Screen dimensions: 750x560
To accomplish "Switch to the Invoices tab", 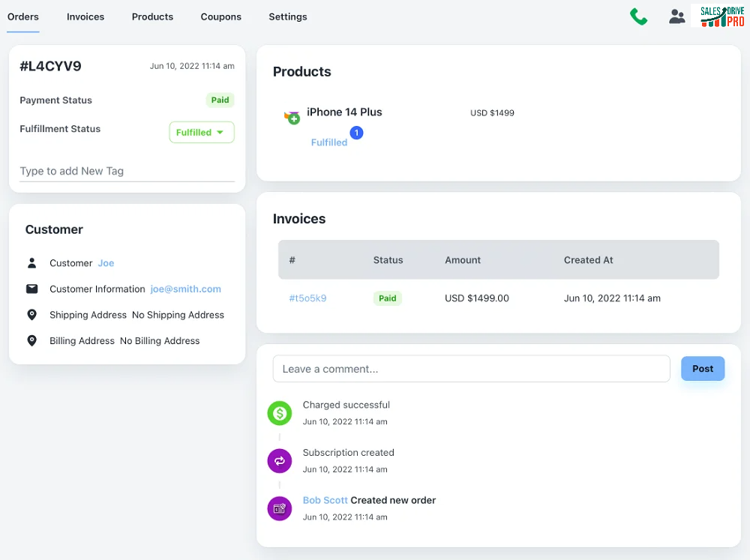I will 85,16.
